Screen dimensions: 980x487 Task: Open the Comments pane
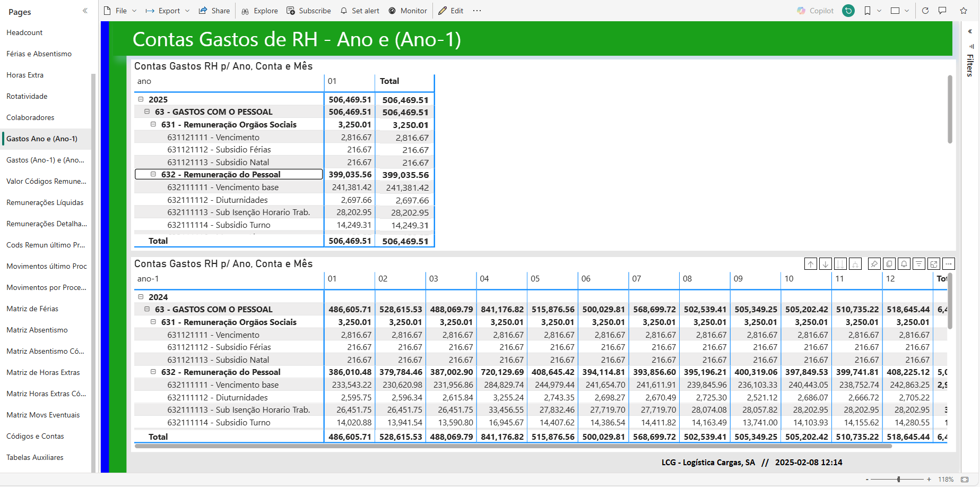(x=942, y=11)
